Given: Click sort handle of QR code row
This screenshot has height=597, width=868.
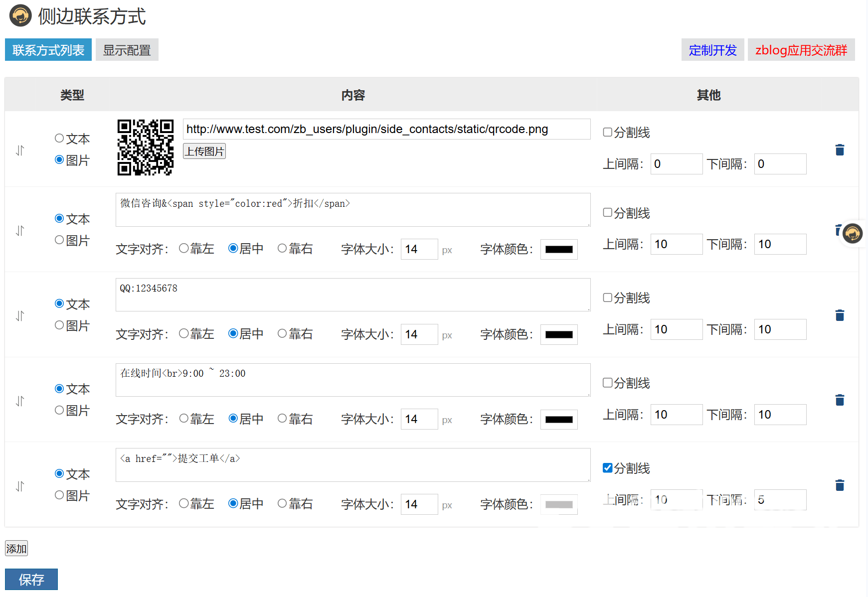Looking at the screenshot, I should click(x=20, y=150).
